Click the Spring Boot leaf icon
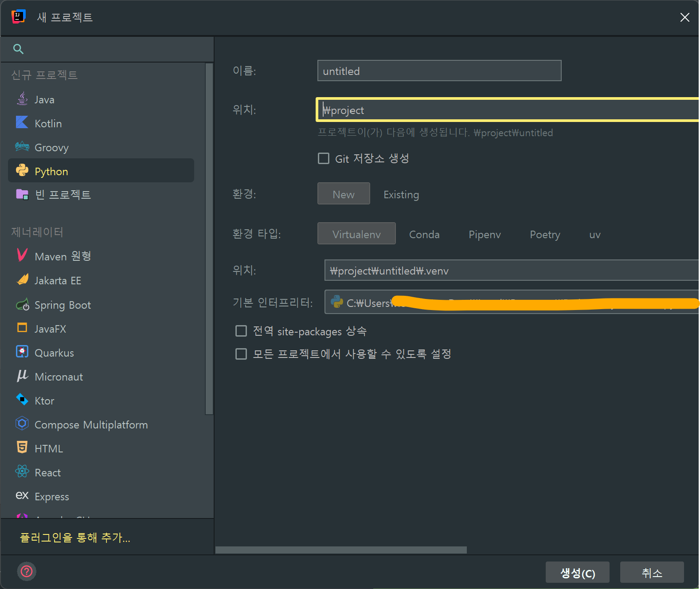This screenshot has height=589, width=700. pos(22,304)
